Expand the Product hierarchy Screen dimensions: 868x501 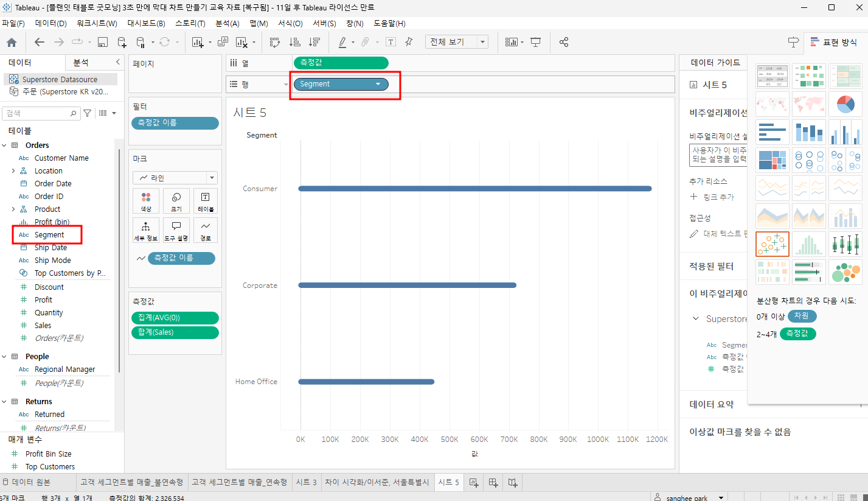[13, 209]
